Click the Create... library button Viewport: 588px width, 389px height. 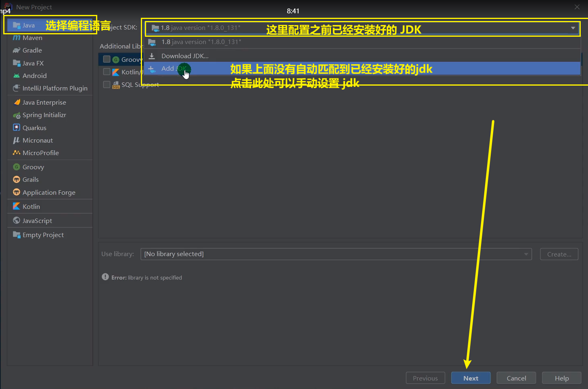point(559,254)
